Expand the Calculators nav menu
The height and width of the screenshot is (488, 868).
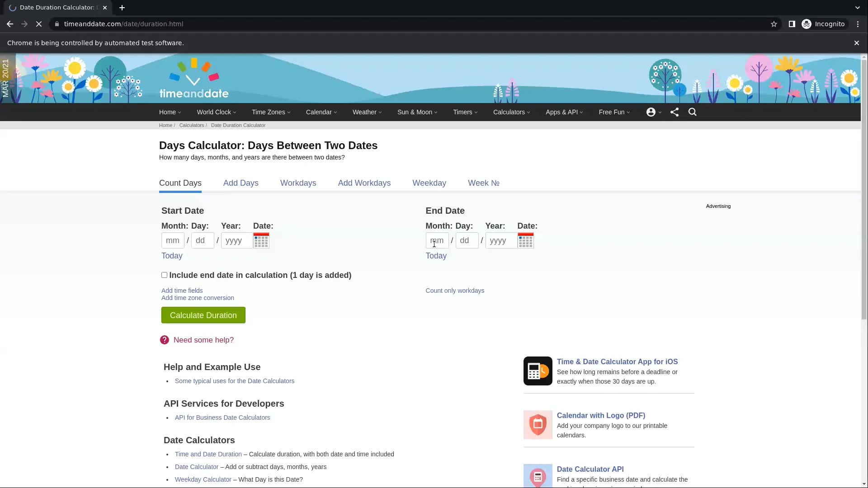pyautogui.click(x=512, y=112)
